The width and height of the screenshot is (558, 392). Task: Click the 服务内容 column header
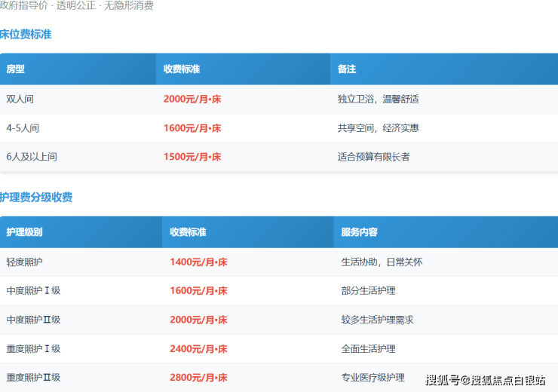click(360, 232)
